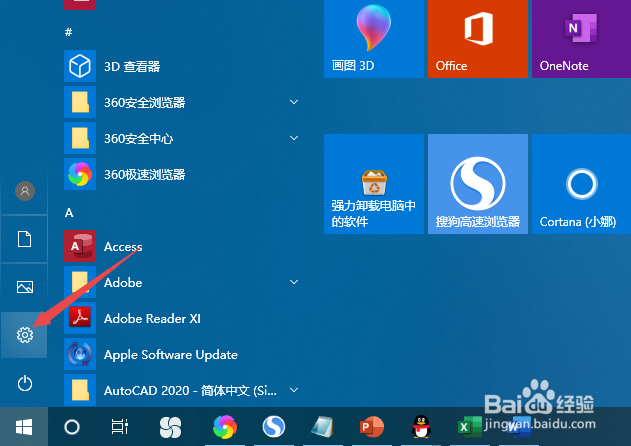Screen dimensions: 631x446
Task: Launch 360极速浏览器 from app list
Action: coord(183,174)
